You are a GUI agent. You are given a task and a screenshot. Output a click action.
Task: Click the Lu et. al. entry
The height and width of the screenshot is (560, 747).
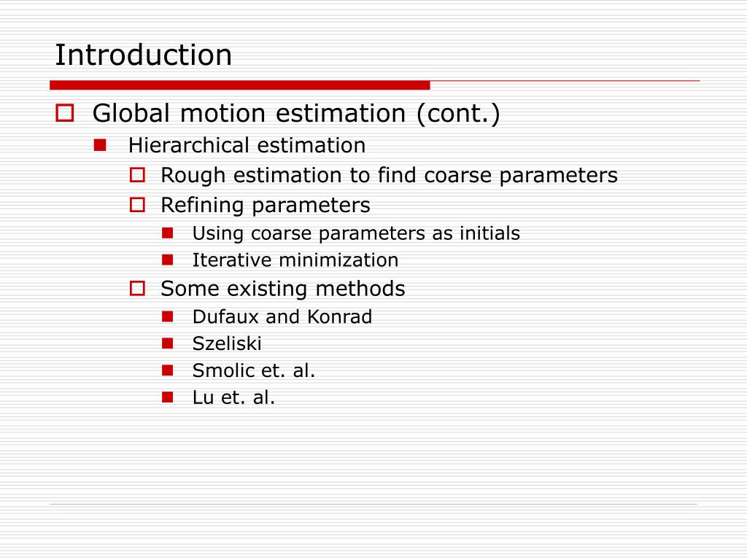click(x=234, y=397)
